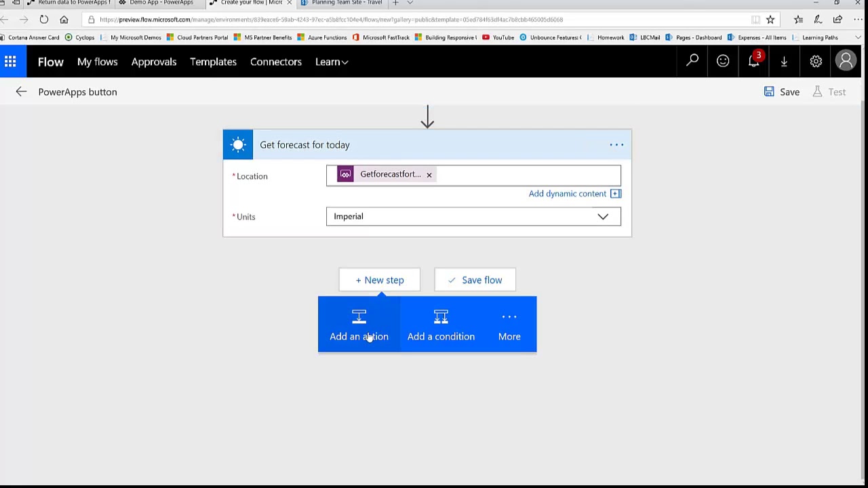The height and width of the screenshot is (488, 868).
Task: Click the New step button
Action: [x=380, y=280]
